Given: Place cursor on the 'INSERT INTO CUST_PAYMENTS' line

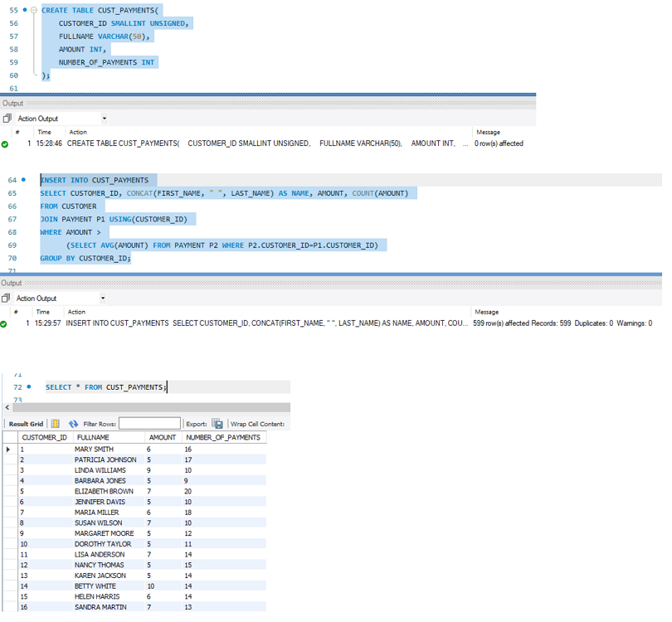Looking at the screenshot, I should [95, 180].
